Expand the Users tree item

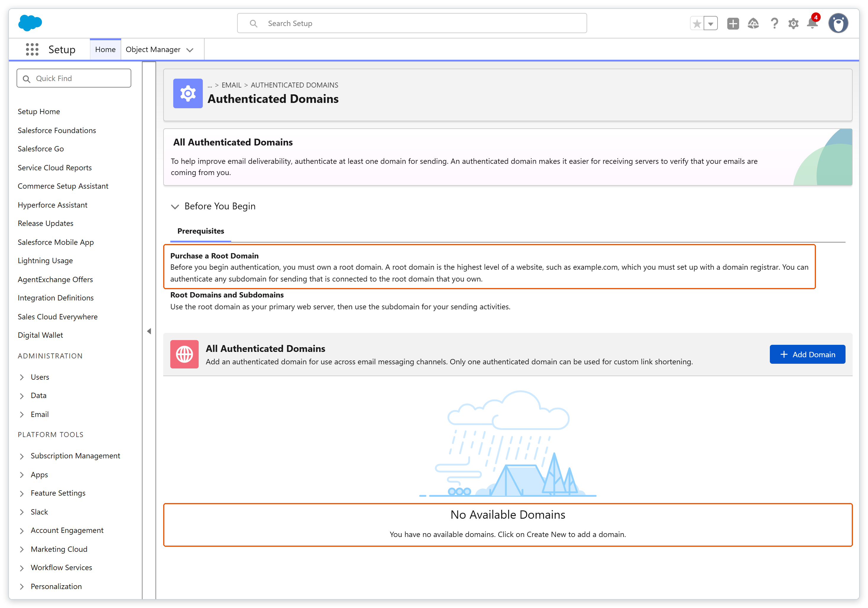coord(22,377)
